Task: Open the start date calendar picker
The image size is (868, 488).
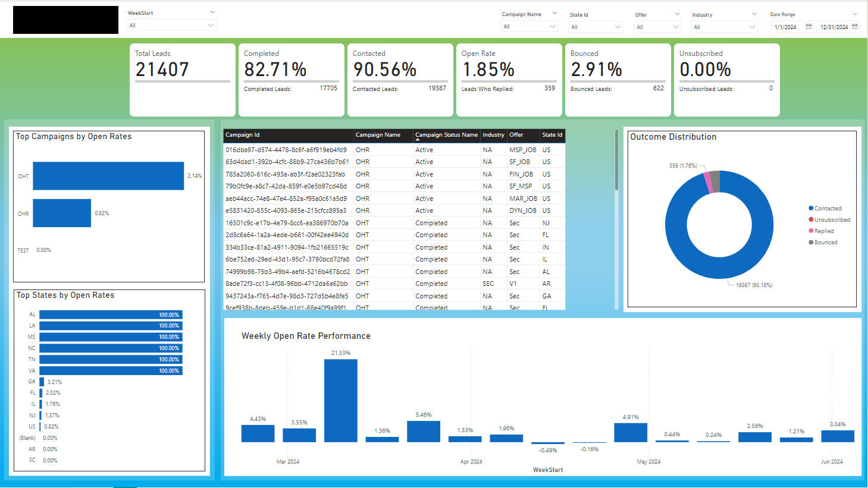Action: (x=808, y=27)
